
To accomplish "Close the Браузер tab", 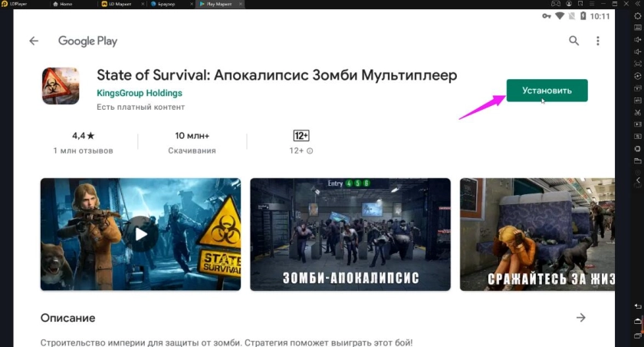I will coord(192,4).
